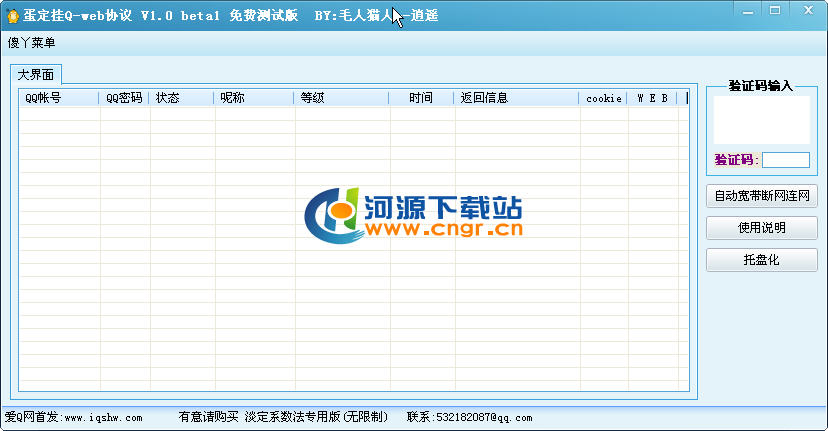Close the 蛋定挂Q window
Screen dimensions: 828x431
pos(808,11)
